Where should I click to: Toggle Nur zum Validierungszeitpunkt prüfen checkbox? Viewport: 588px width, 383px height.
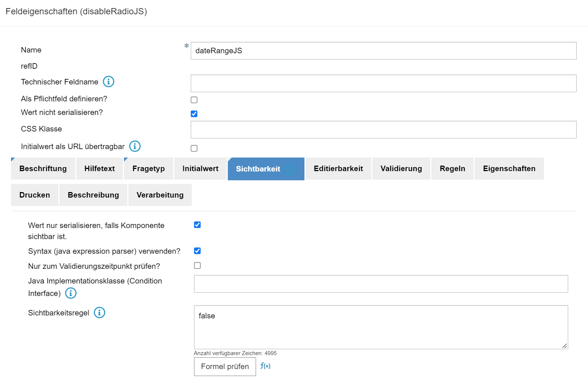197,265
